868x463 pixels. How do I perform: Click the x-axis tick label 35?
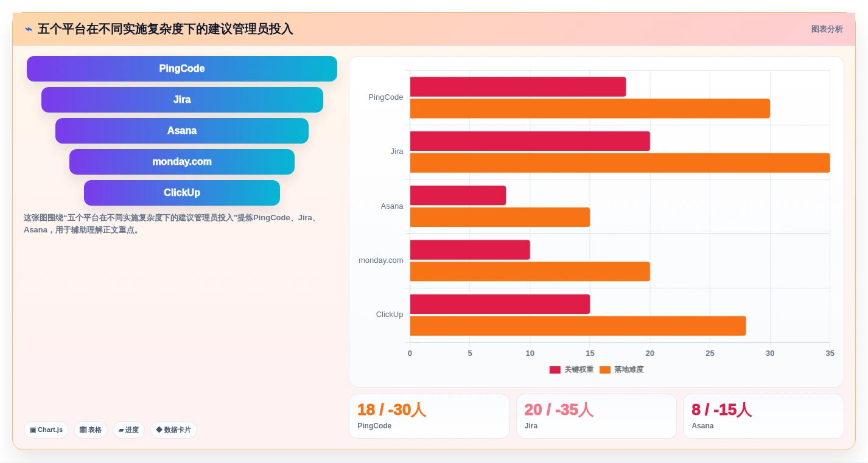click(x=830, y=353)
